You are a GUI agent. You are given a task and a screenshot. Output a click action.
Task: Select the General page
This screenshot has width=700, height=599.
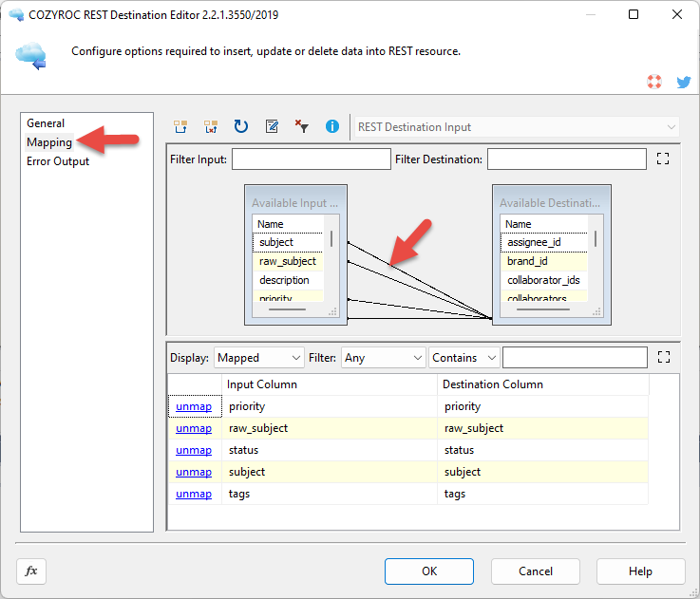click(46, 123)
